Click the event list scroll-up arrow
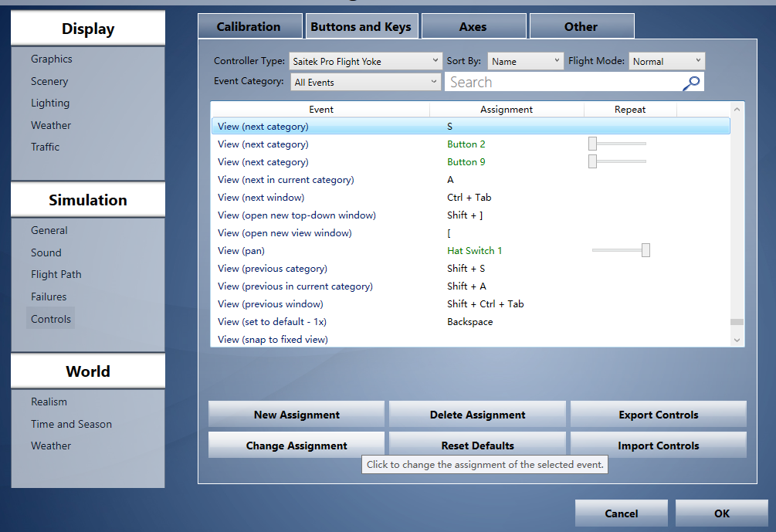776x532 pixels. [x=737, y=110]
